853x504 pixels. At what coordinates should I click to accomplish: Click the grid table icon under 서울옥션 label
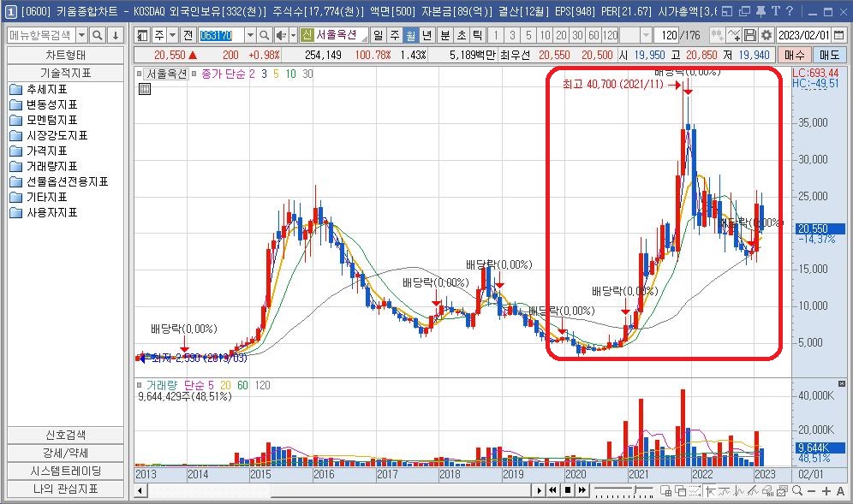[145, 89]
